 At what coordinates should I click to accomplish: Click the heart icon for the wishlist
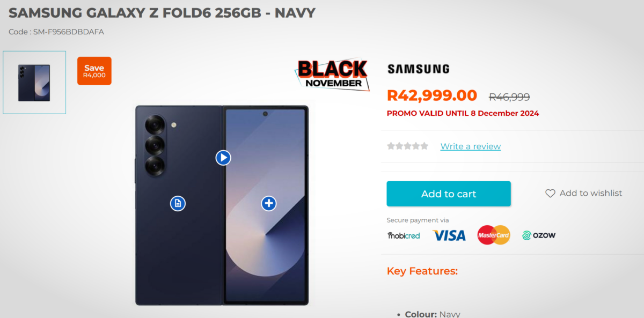coord(550,194)
